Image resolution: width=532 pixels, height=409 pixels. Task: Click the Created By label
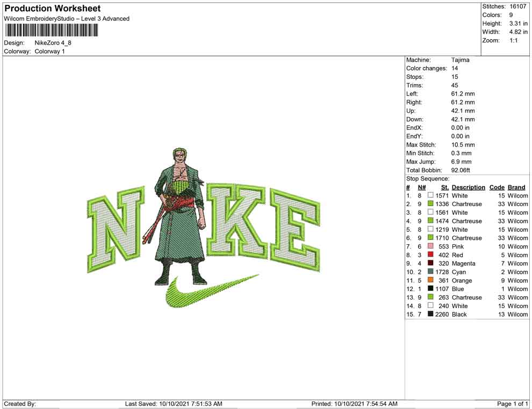point(20,404)
